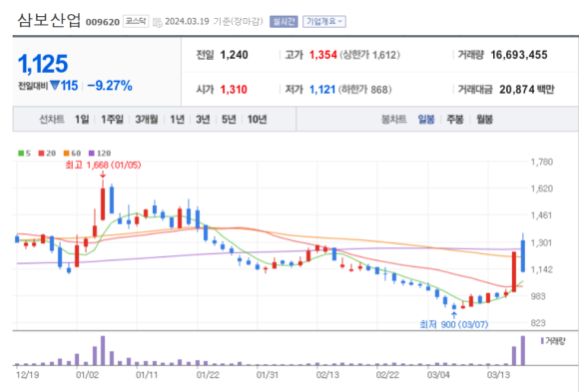Click the 03/13 date axis label

tap(498, 375)
